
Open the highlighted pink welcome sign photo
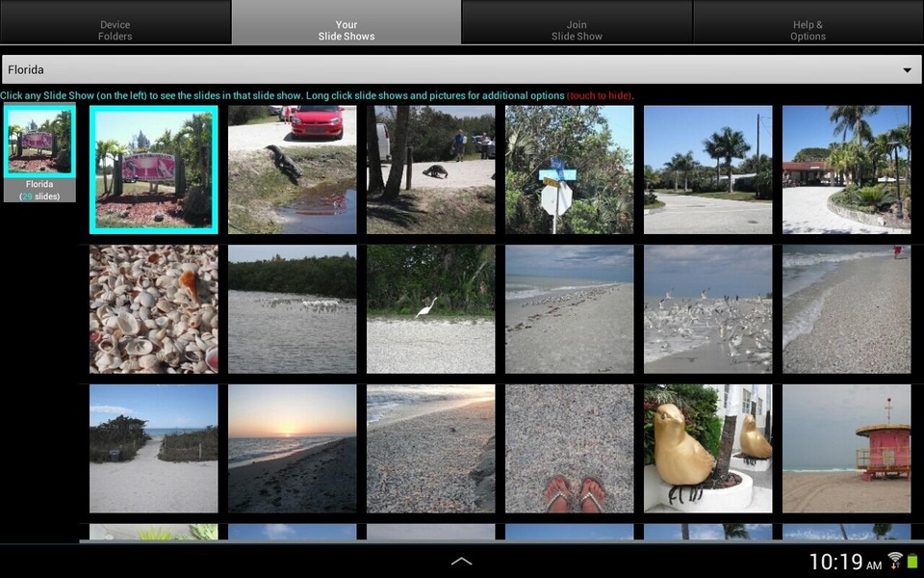click(x=154, y=170)
